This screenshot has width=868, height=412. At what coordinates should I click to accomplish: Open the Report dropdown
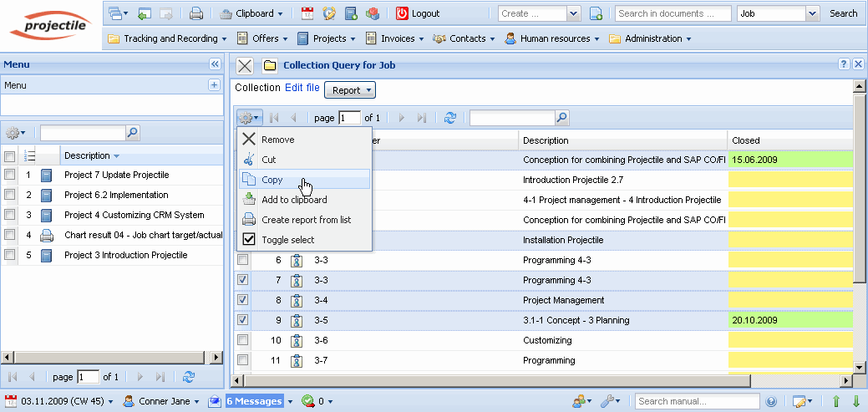pyautogui.click(x=350, y=90)
